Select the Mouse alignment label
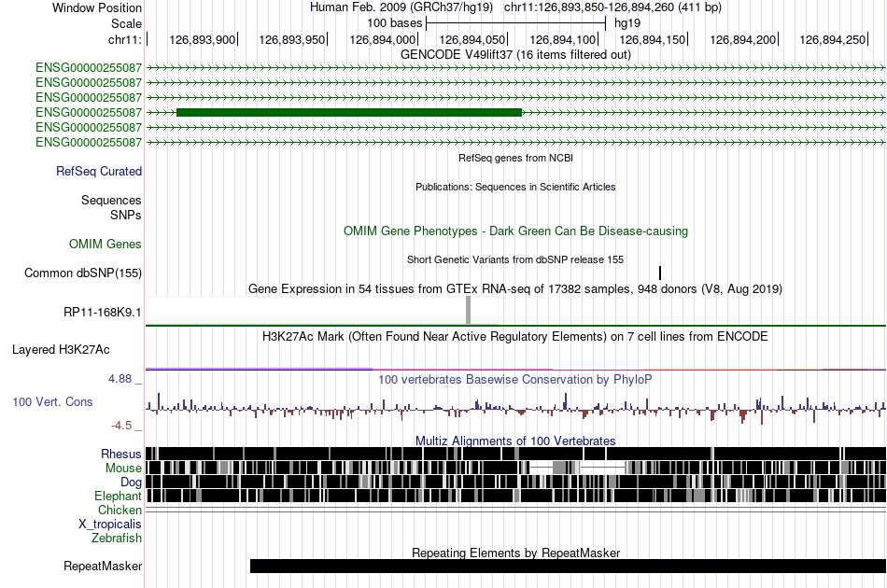This screenshot has height=588, width=887. (123, 469)
